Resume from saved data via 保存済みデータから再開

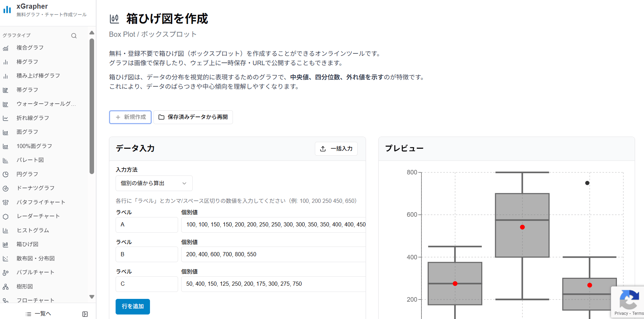tap(193, 117)
